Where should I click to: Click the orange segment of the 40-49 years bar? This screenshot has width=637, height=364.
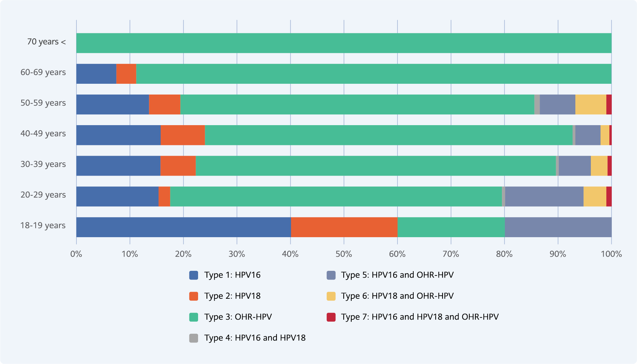183,135
